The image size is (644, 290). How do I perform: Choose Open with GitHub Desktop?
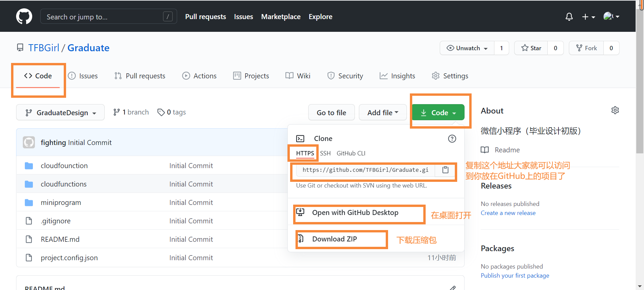click(x=355, y=213)
